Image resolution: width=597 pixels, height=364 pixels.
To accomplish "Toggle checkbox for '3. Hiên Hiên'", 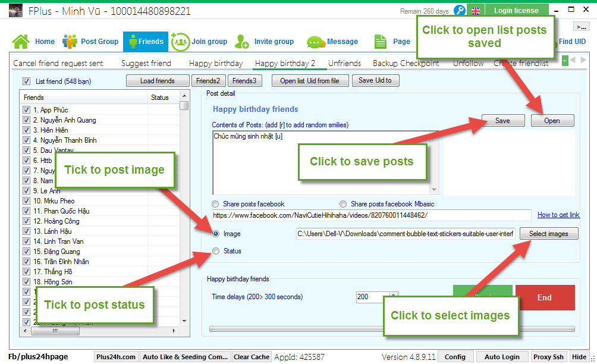I will pos(26,130).
